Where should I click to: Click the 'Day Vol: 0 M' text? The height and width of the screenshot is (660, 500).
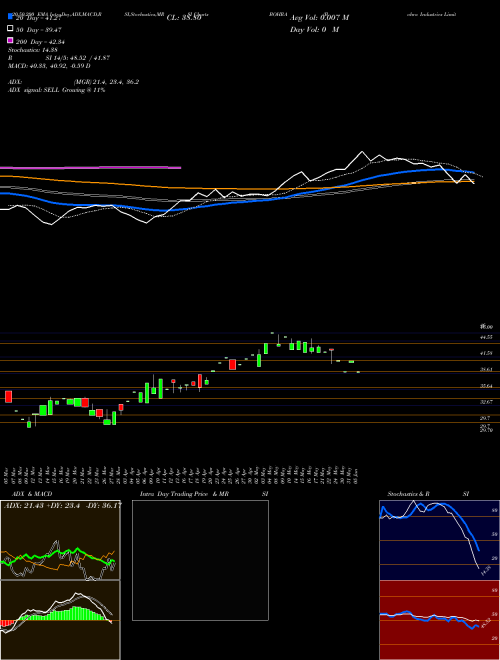(x=315, y=30)
